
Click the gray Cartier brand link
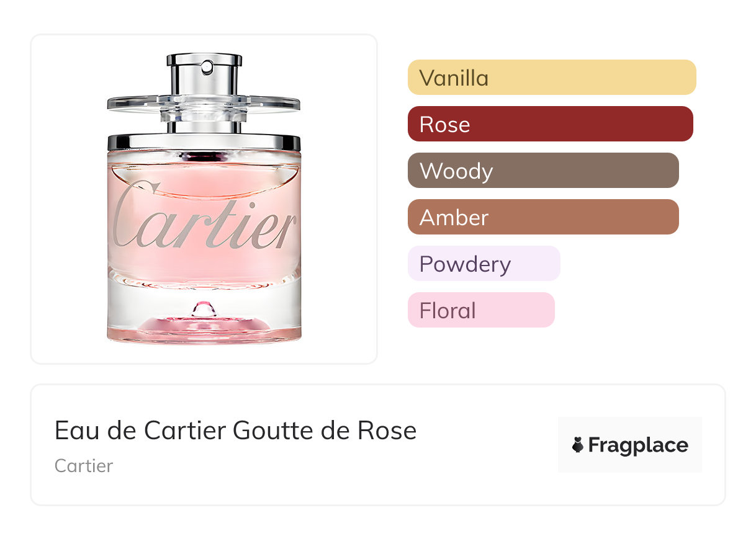click(x=84, y=465)
